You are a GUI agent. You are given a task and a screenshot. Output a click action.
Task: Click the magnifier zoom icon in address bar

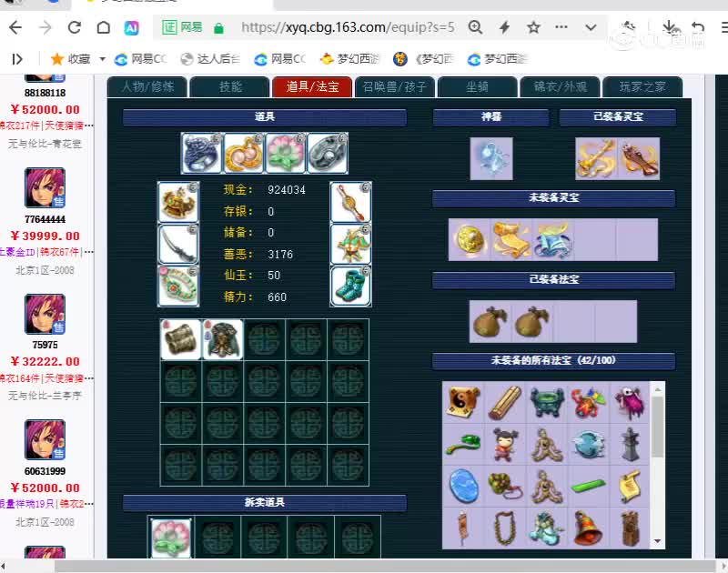point(475,27)
